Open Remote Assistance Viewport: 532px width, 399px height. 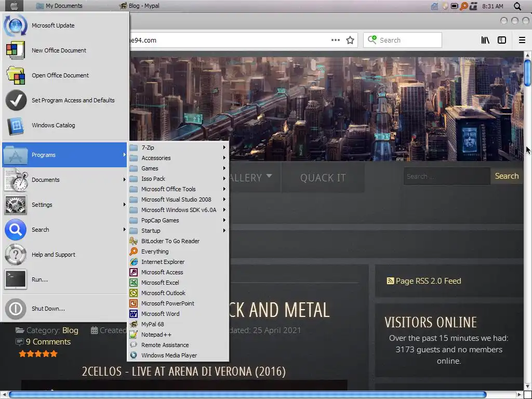[x=178, y=345]
